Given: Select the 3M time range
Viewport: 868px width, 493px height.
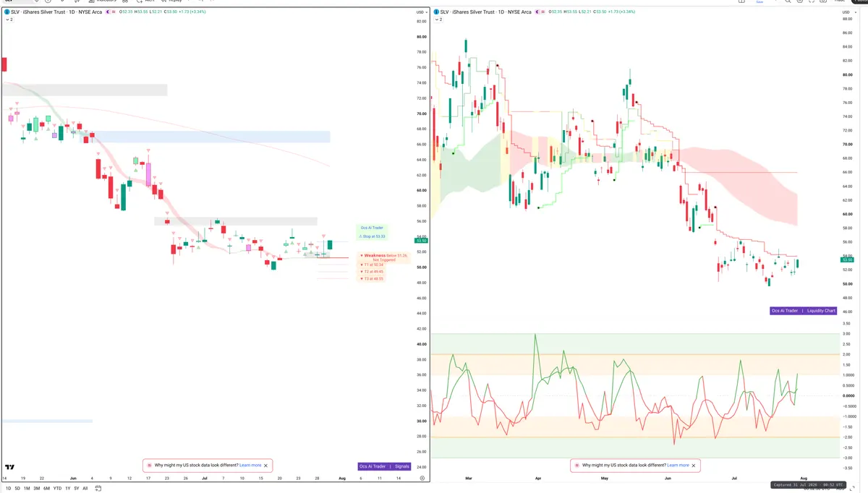Looking at the screenshot, I should click(37, 489).
